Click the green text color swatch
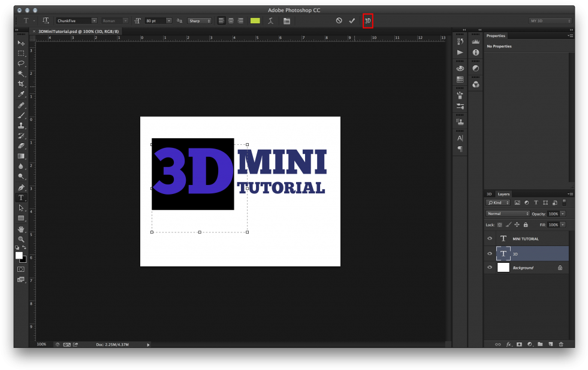This screenshot has height=370, width=588. tap(255, 20)
